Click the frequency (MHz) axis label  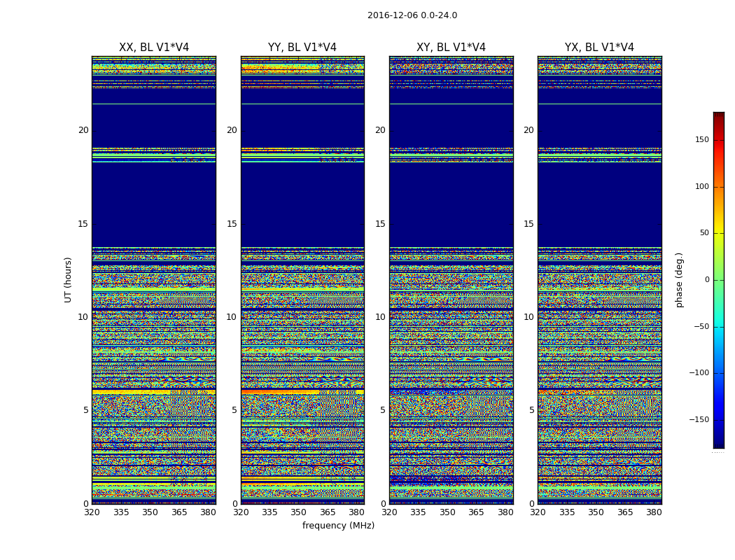[x=338, y=525]
